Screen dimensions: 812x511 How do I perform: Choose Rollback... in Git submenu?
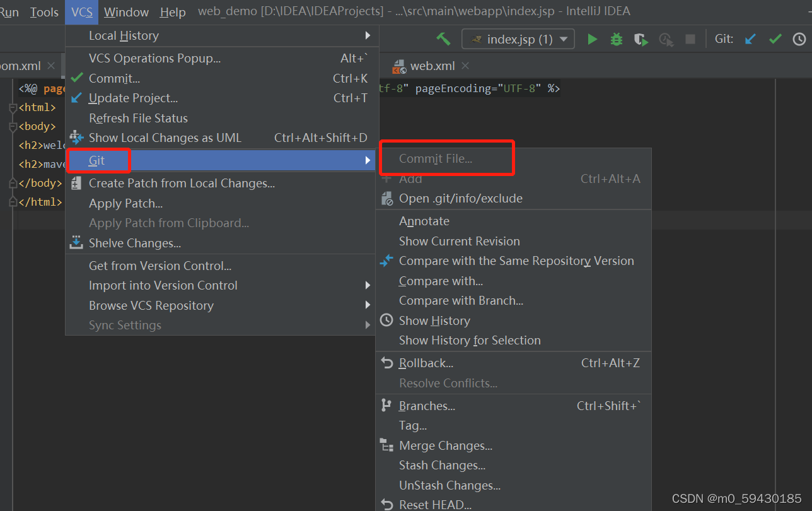pyautogui.click(x=513, y=363)
